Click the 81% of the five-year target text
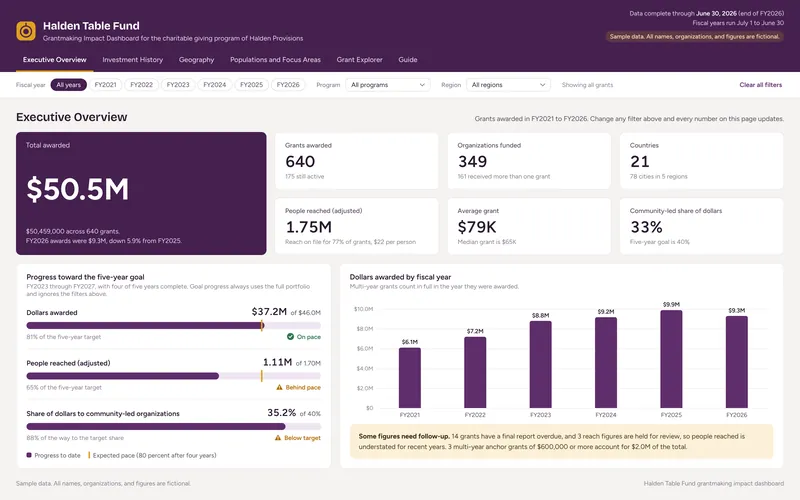Image resolution: width=800 pixels, height=500 pixels. (64, 337)
